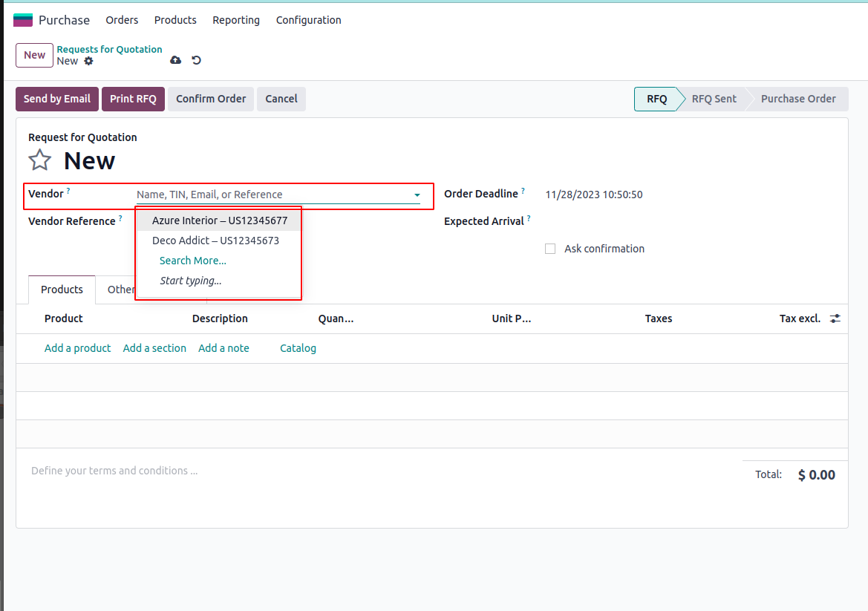This screenshot has height=611, width=868.
Task: Open the Configuration menu
Action: pos(308,20)
